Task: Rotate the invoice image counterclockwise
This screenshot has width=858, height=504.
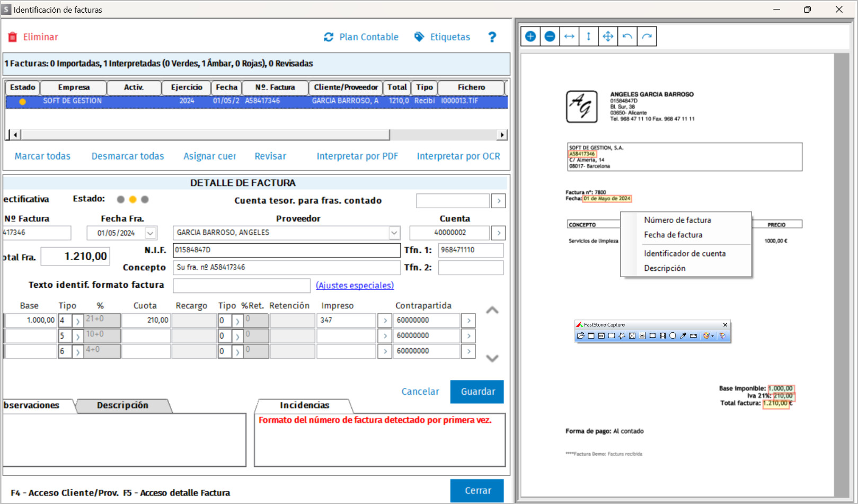Action: pos(627,36)
